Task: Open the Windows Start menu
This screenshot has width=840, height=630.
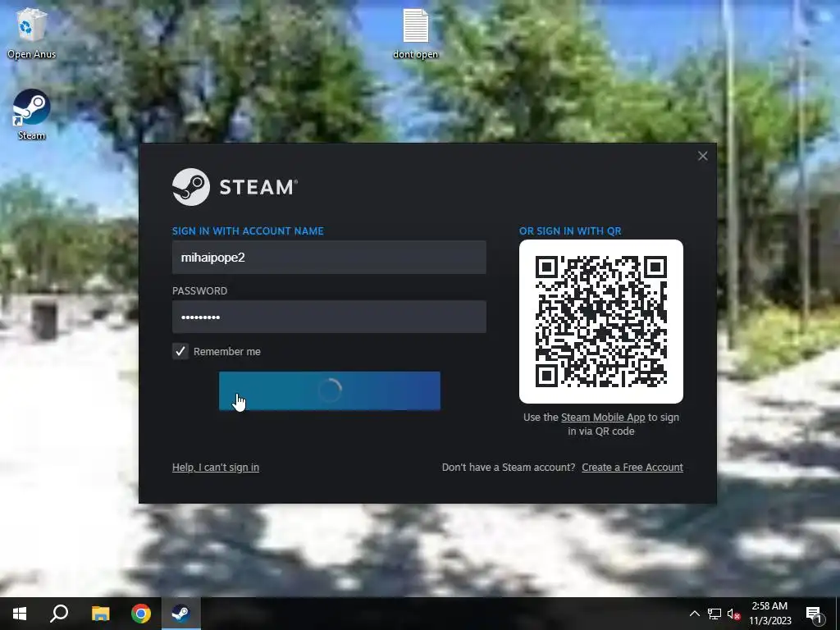Action: point(20,614)
